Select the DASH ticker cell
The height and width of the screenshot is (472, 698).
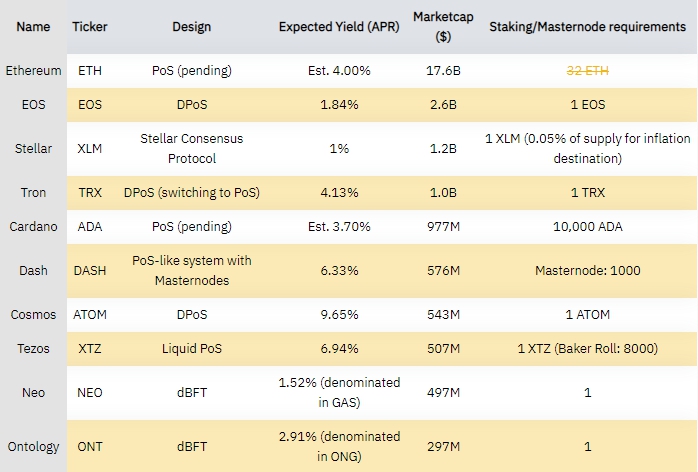90,270
